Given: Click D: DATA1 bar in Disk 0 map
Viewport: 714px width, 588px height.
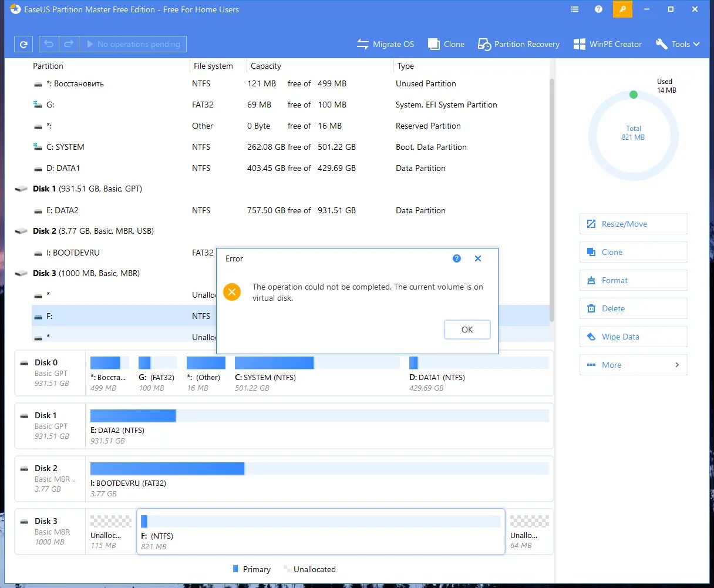Looking at the screenshot, I should click(x=479, y=362).
